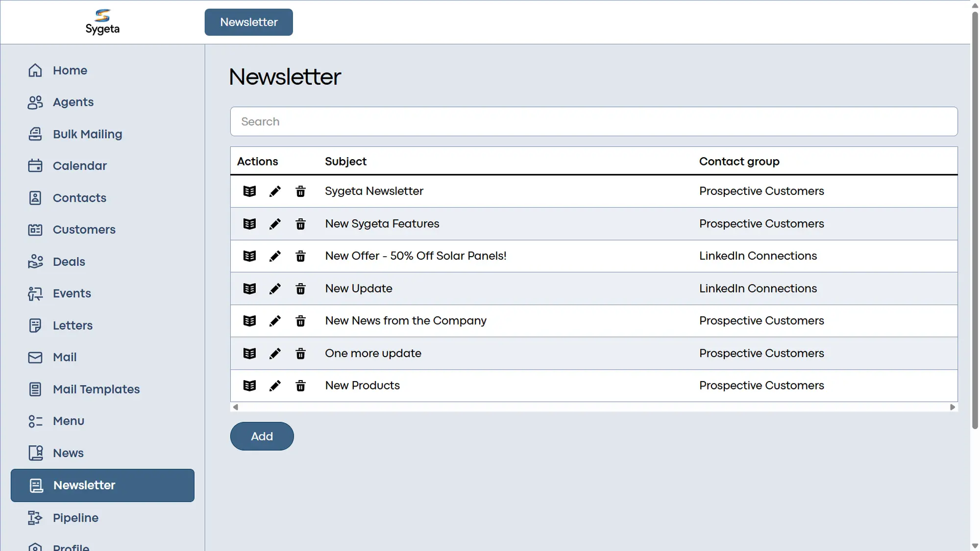The height and width of the screenshot is (551, 980).
Task: Delete the Sygeta Newsletter row
Action: click(300, 191)
